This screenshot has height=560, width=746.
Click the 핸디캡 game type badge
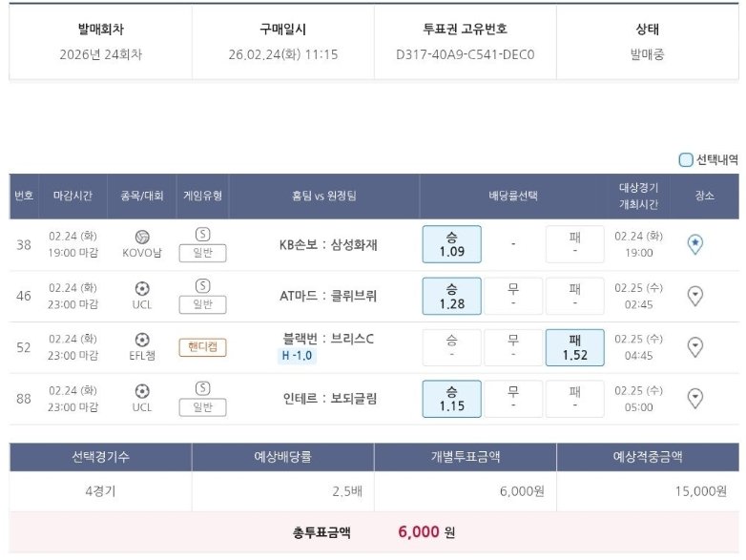pyautogui.click(x=202, y=347)
